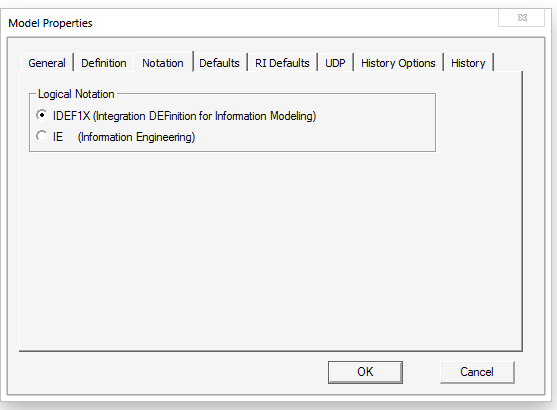Click the 'Logical Notation' group label
The width and height of the screenshot is (557, 410).
tap(76, 94)
